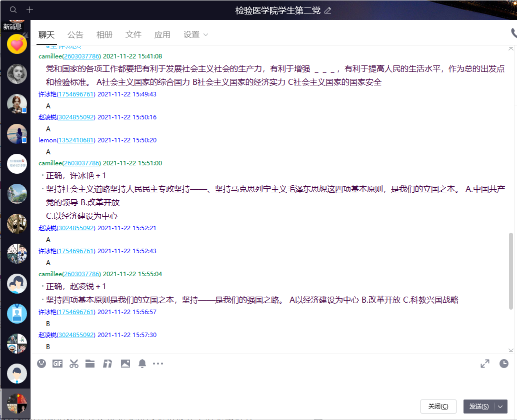Select the scissors screenshot tool
This screenshot has width=517, height=420.
coord(74,364)
